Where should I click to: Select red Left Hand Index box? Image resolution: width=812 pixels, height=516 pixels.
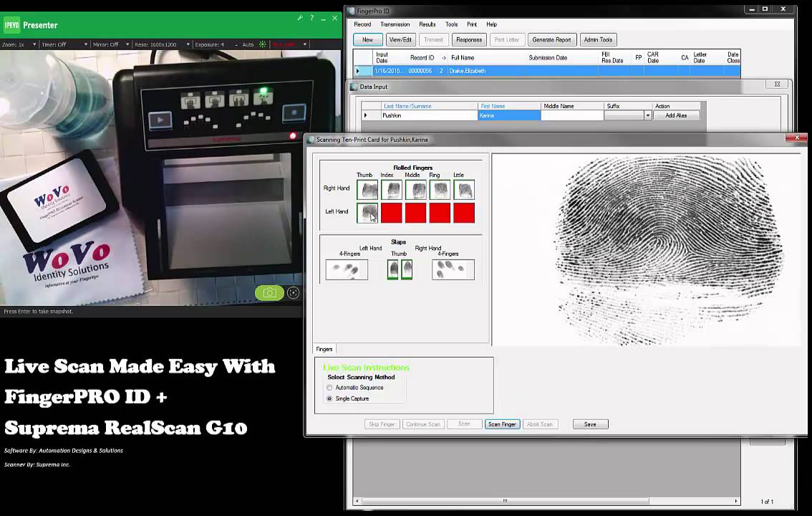(392, 213)
